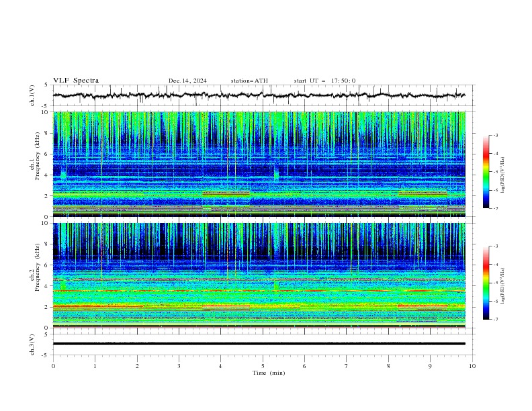Click the ch.1 color bar log(PSD) label
Image resolution: width=532 pixels, height=411 pixels.
[x=503, y=175]
